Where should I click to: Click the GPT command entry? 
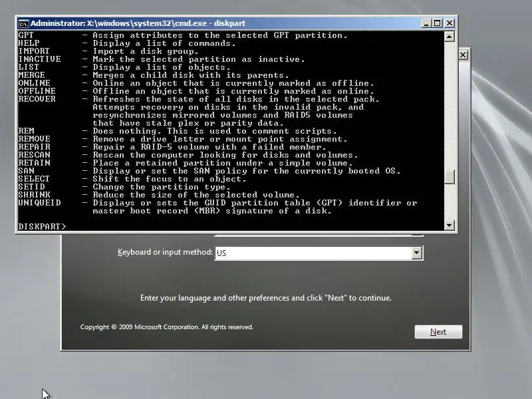[26, 35]
